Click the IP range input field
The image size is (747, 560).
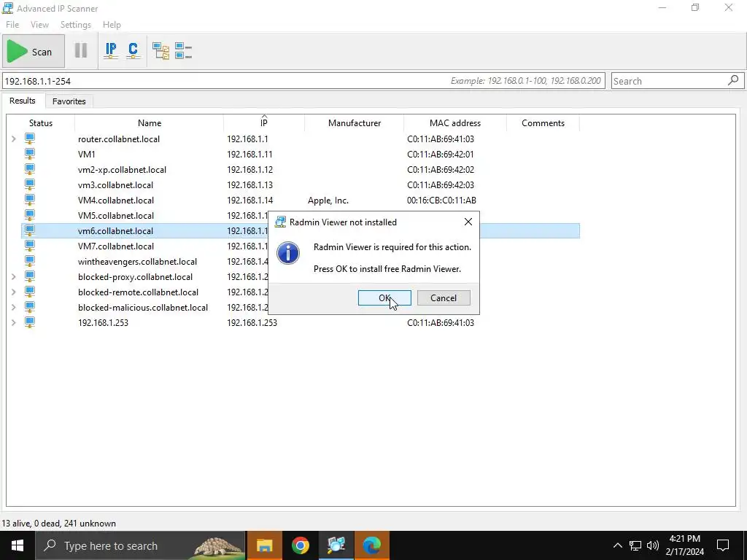click(303, 81)
